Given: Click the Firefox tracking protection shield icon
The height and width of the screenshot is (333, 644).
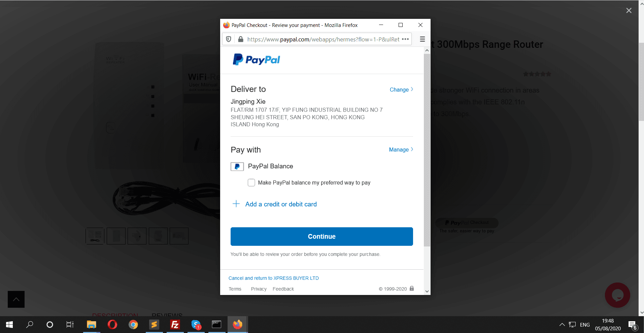Looking at the screenshot, I should [x=229, y=39].
